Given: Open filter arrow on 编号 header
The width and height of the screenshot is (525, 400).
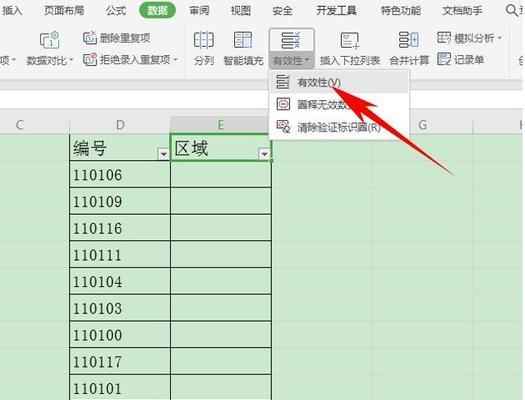Looking at the screenshot, I should (163, 154).
